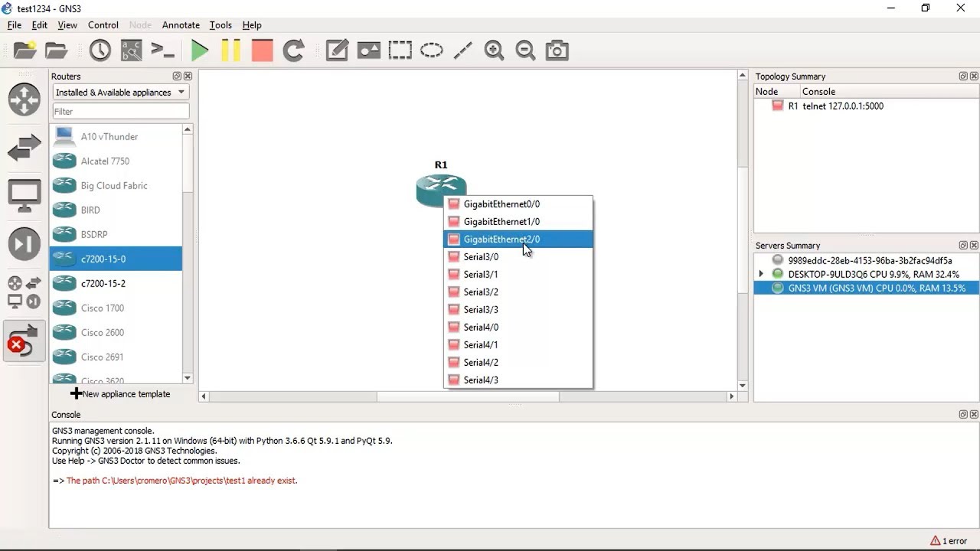Select 9989eddc server row
This screenshot has height=551, width=980.
point(866,260)
